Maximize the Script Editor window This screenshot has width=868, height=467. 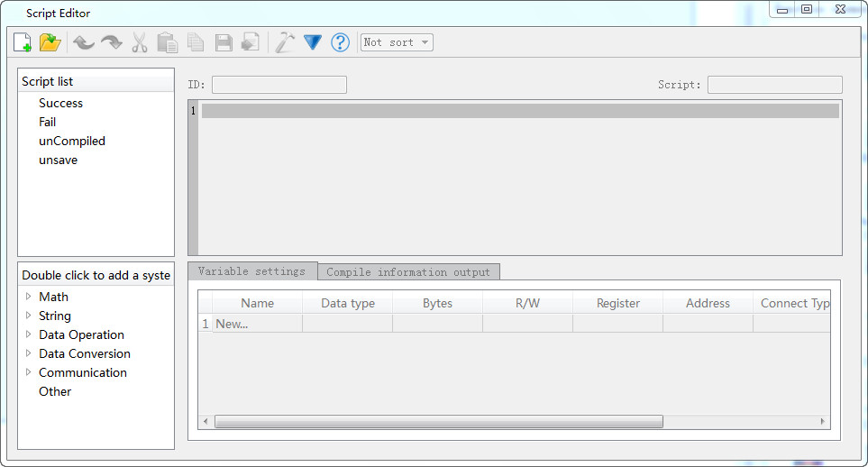807,9
